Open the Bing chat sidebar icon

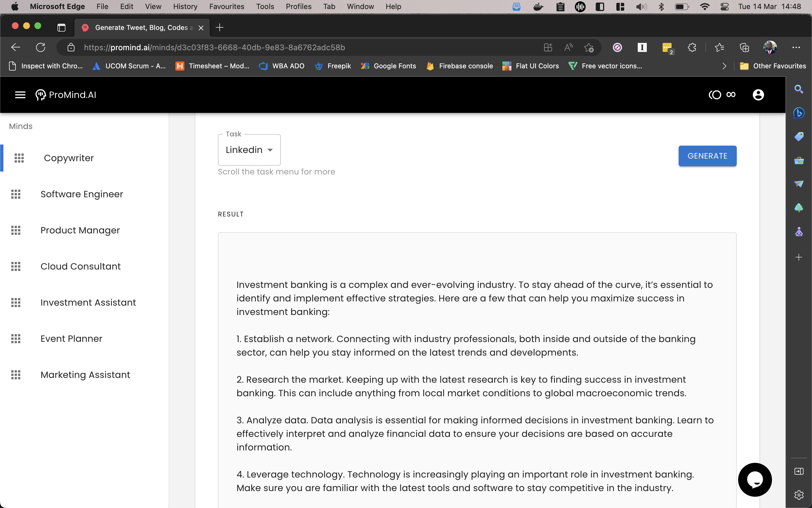(x=798, y=113)
